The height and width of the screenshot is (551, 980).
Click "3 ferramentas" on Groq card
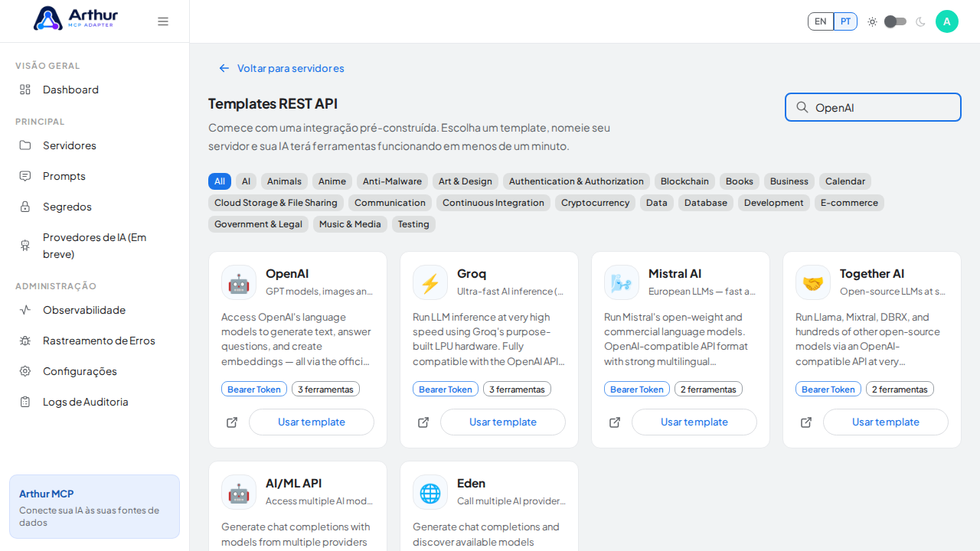pyautogui.click(x=517, y=390)
